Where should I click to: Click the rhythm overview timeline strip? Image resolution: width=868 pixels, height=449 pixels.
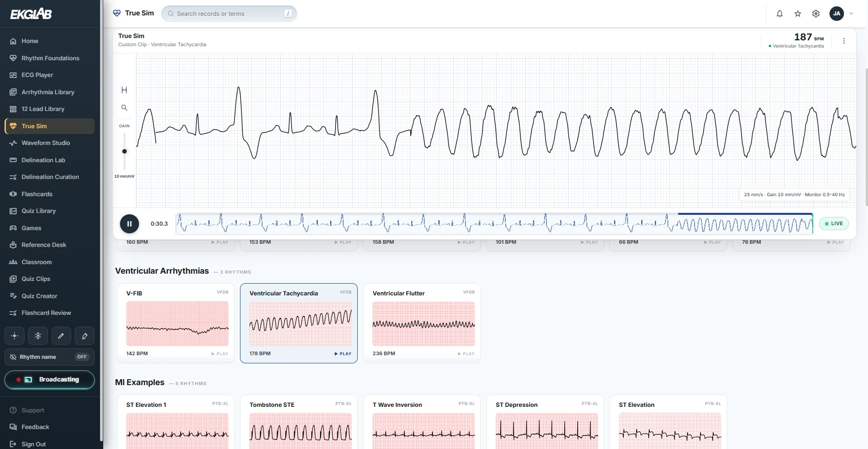(494, 224)
